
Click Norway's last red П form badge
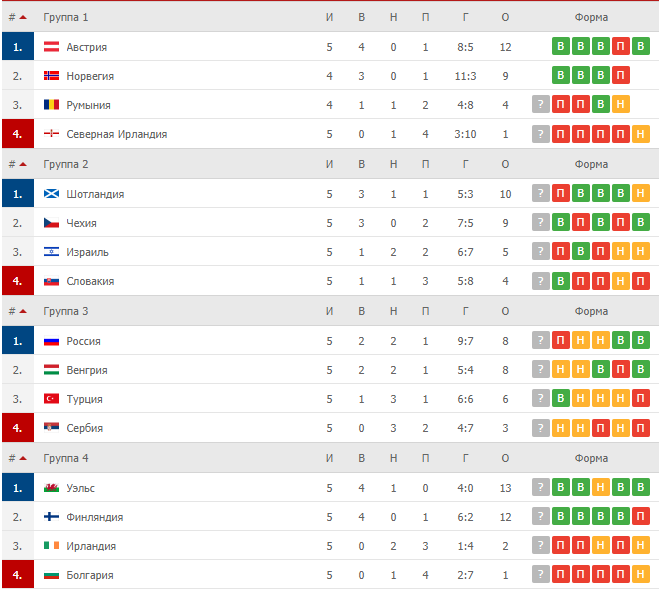click(x=620, y=75)
